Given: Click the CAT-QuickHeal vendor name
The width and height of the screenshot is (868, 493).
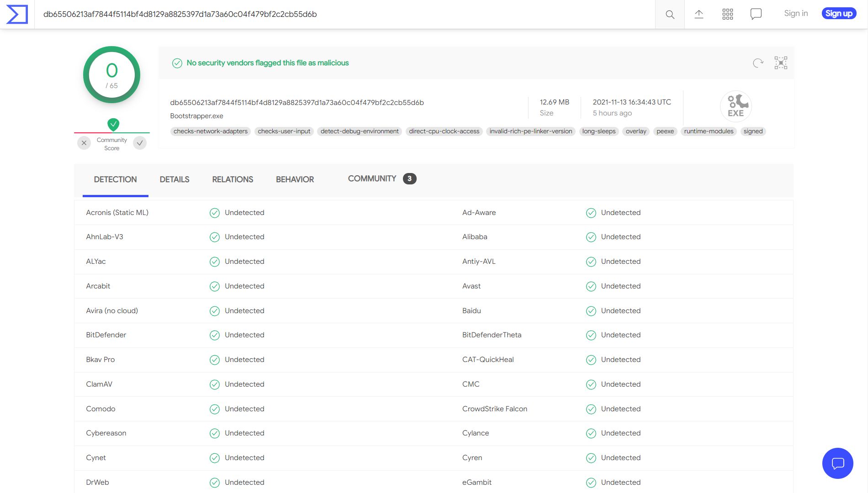Looking at the screenshot, I should click(x=488, y=360).
